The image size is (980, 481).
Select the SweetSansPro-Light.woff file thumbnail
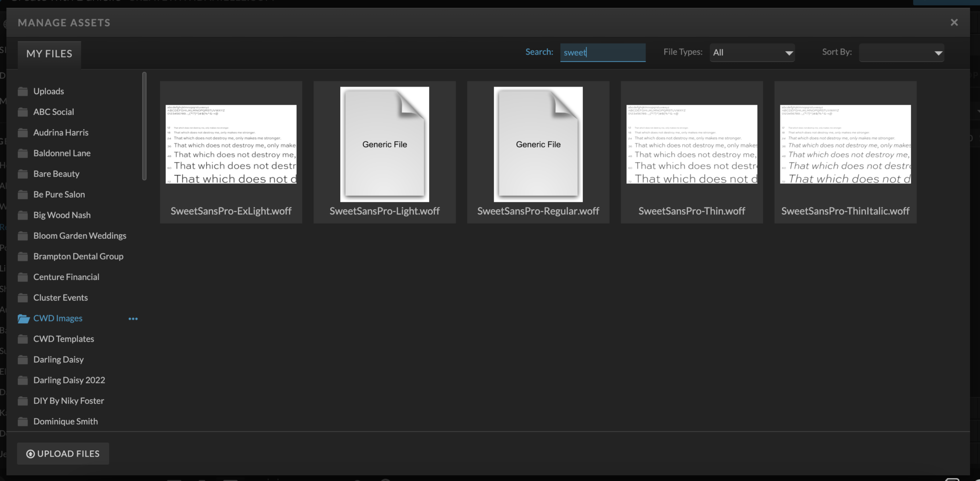[x=384, y=144]
